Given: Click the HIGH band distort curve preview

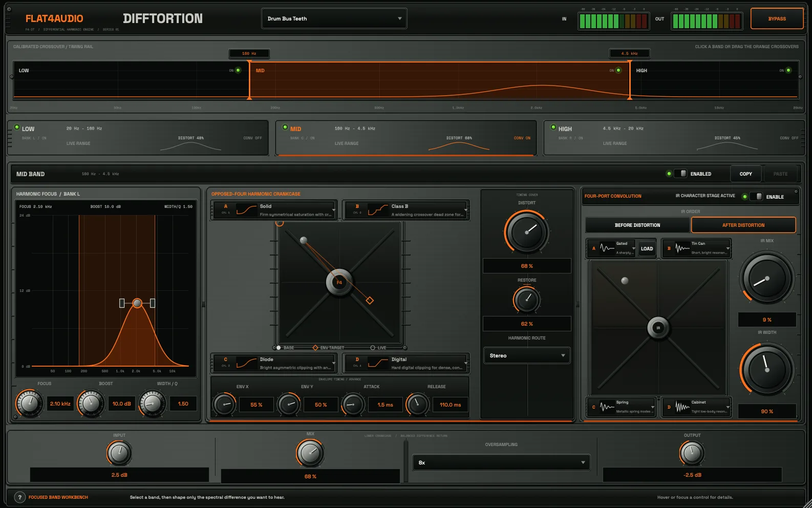Looking at the screenshot, I should [727, 146].
